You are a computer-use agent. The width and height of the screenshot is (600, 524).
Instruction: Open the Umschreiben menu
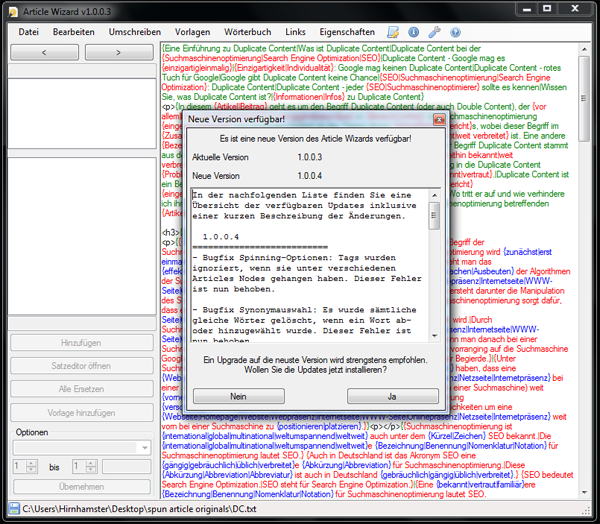[135, 32]
